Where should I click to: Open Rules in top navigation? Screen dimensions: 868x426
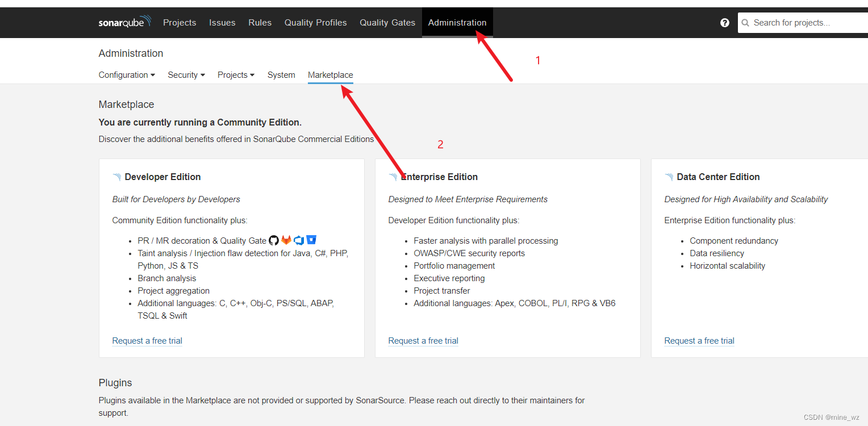[x=260, y=23]
